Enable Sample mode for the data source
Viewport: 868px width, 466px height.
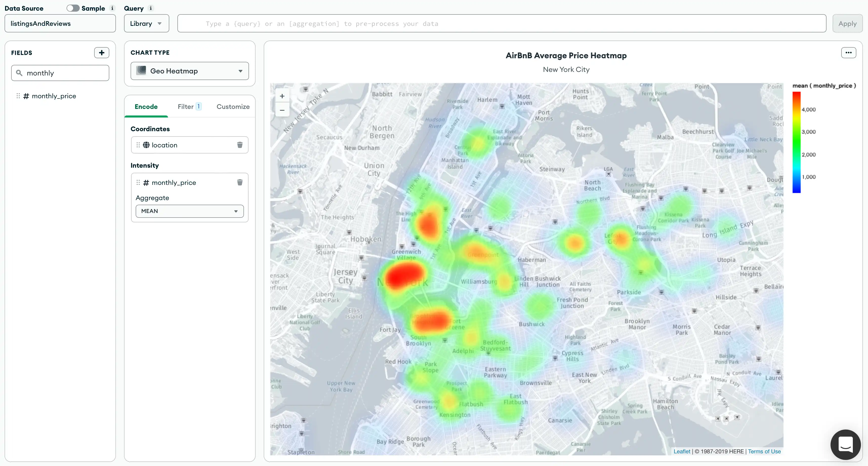point(72,8)
